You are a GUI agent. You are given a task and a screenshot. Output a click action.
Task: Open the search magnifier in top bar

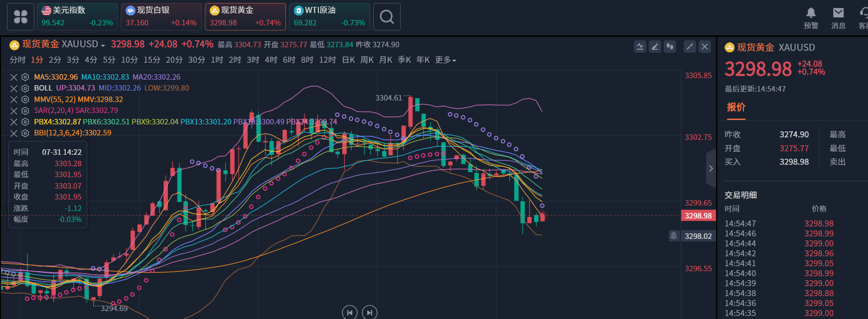tap(387, 17)
